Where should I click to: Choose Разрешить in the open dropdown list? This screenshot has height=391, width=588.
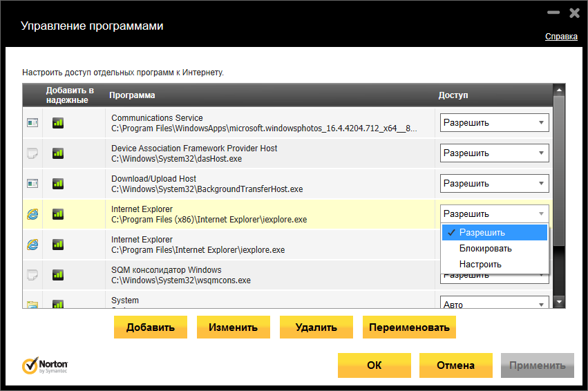494,232
